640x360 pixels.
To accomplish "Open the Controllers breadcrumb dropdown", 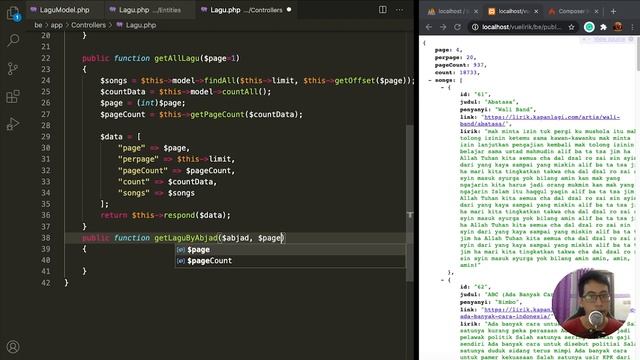I will pyautogui.click(x=88, y=25).
